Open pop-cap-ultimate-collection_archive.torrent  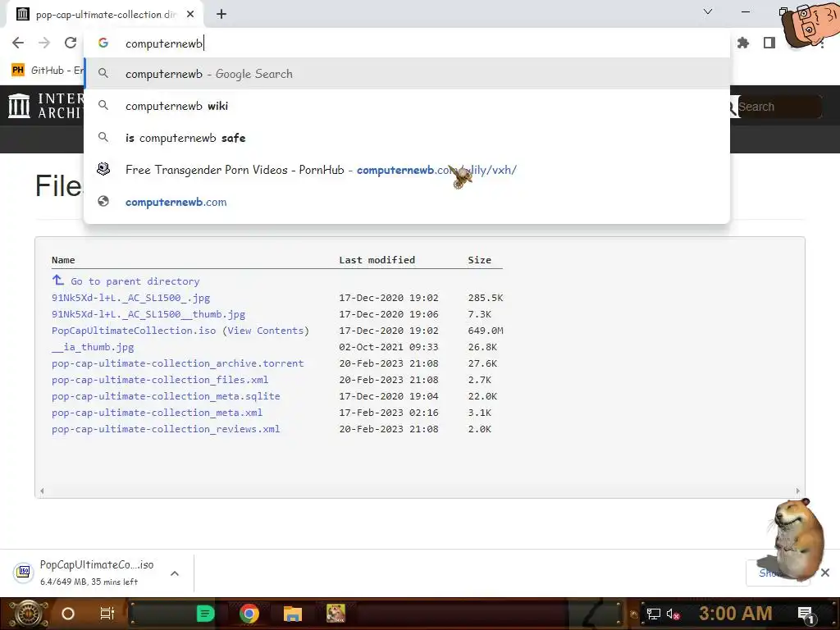178,363
